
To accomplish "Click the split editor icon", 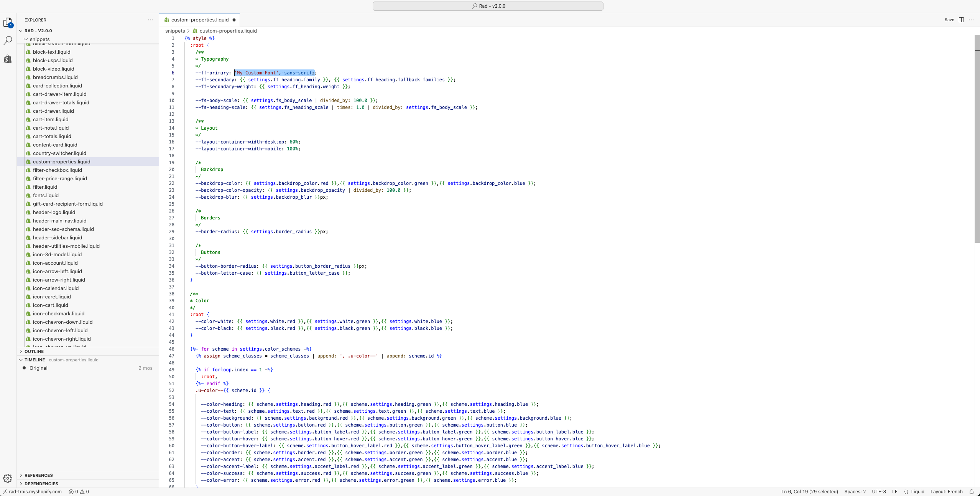I will 961,20.
